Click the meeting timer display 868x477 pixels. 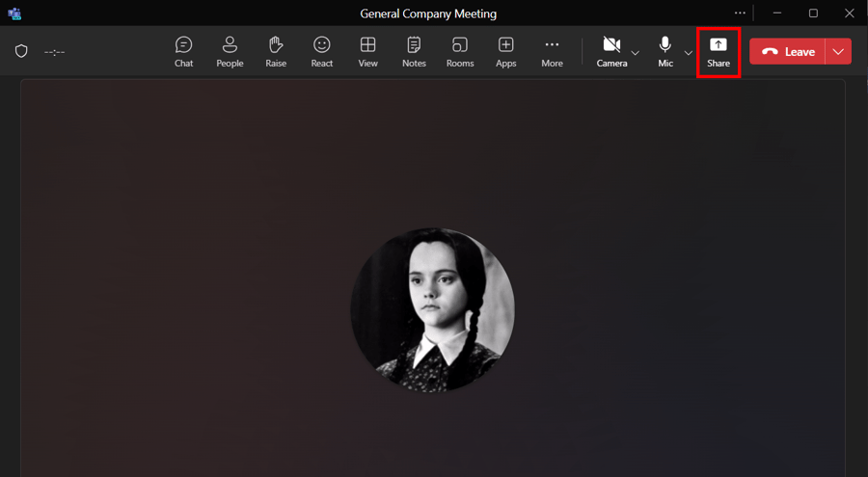pos(54,52)
